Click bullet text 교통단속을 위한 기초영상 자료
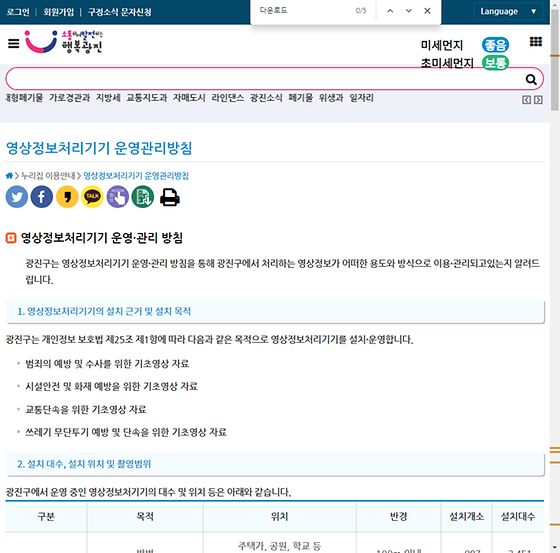The height and width of the screenshot is (553, 560). [x=86, y=409]
